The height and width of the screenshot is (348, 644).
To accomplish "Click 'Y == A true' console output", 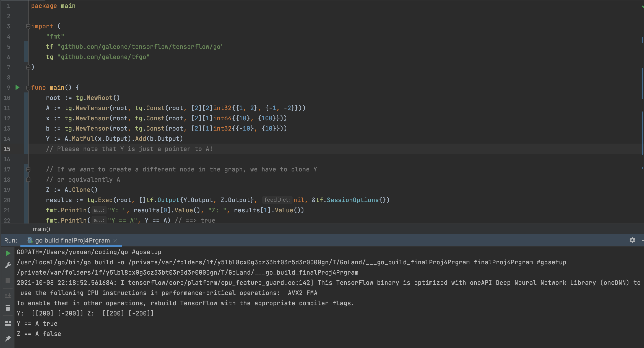I will point(37,323).
